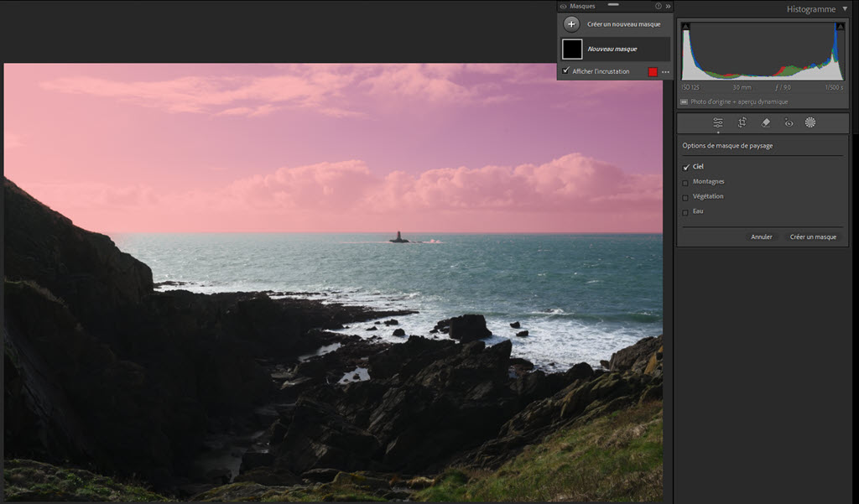This screenshot has height=504, width=859.
Task: Collapse the Histogramme panel triangle
Action: [845, 8]
